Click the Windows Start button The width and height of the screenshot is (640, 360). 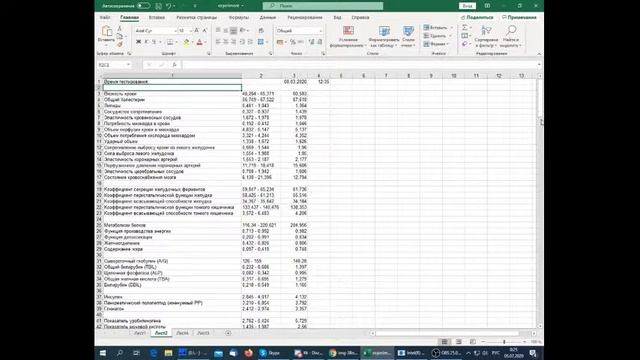tap(103, 353)
